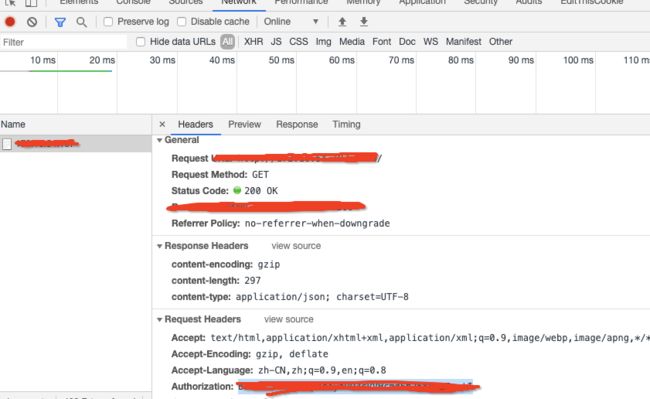This screenshot has width=650, height=399.
Task: Focus the Filter text input
Action: click(63, 42)
